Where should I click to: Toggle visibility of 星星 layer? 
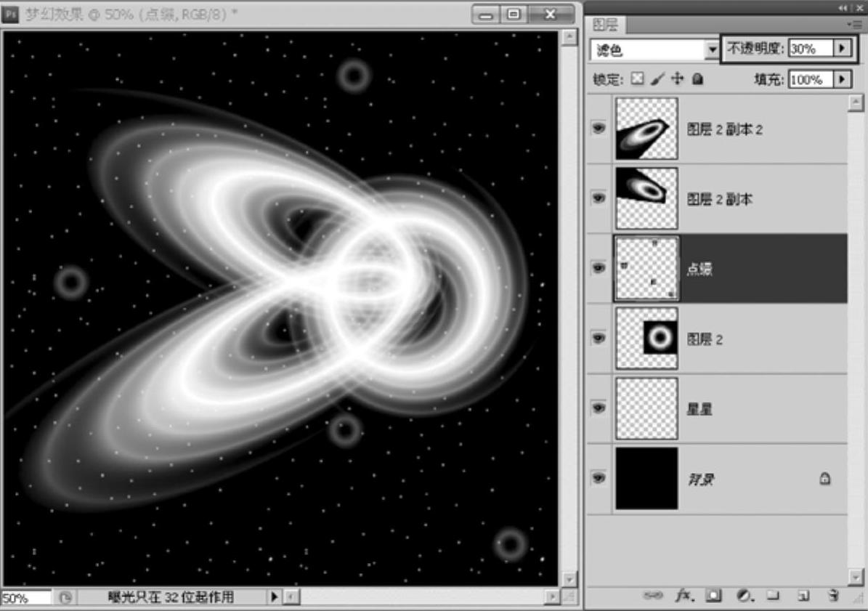599,408
